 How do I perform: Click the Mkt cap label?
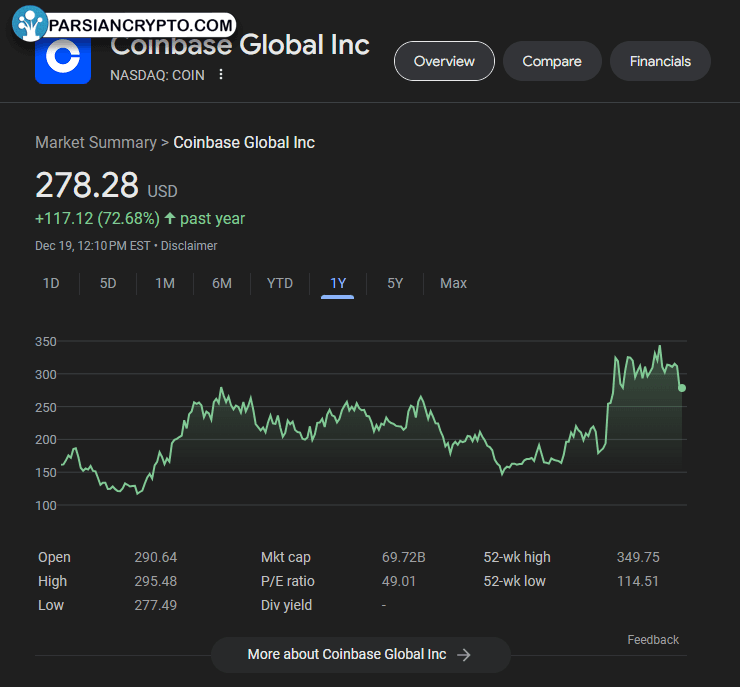pyautogui.click(x=286, y=557)
